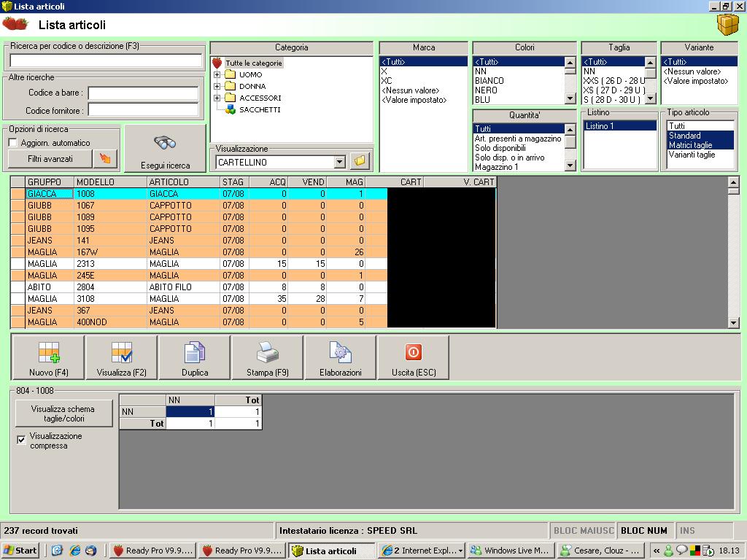The image size is (747, 560).
Task: Click the MAG column header
Action: click(346, 182)
